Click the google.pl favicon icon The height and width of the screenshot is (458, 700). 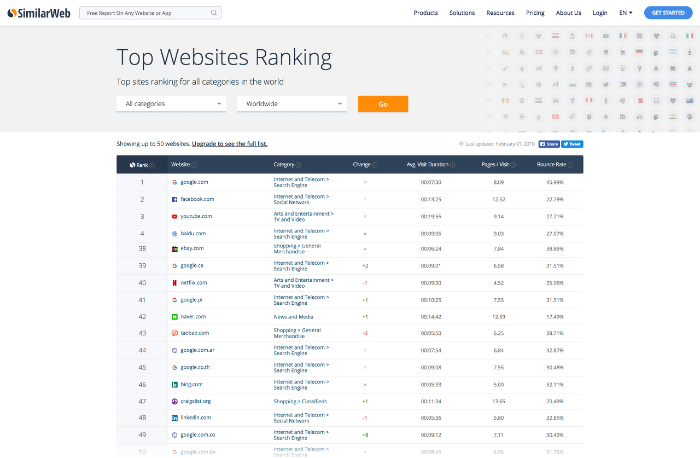[175, 300]
